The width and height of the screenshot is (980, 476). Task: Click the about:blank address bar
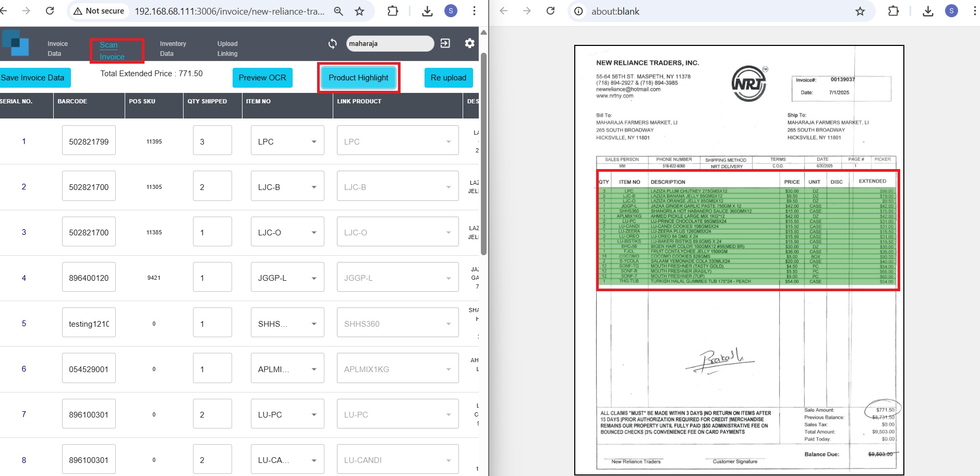[x=615, y=11]
